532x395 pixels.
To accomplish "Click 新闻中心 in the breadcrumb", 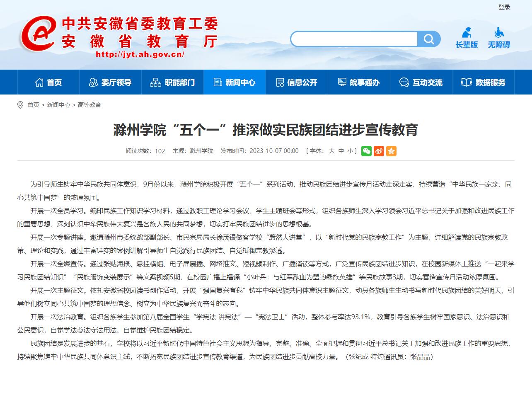I will pyautogui.click(x=58, y=105).
